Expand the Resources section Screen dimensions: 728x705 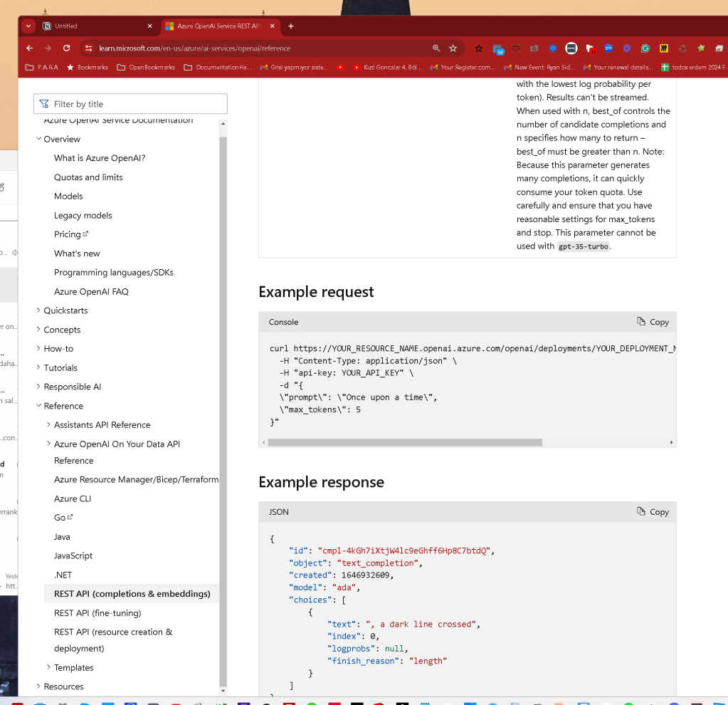click(38, 686)
